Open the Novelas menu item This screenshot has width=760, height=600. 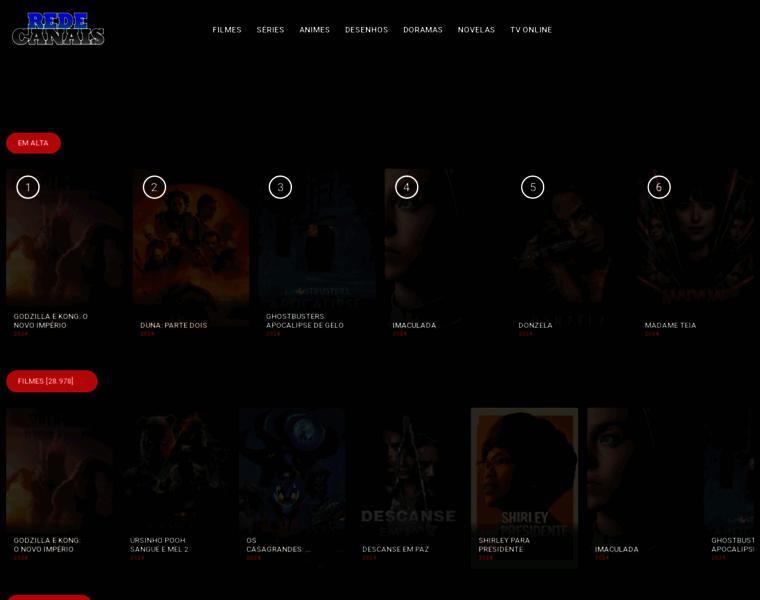pos(476,30)
